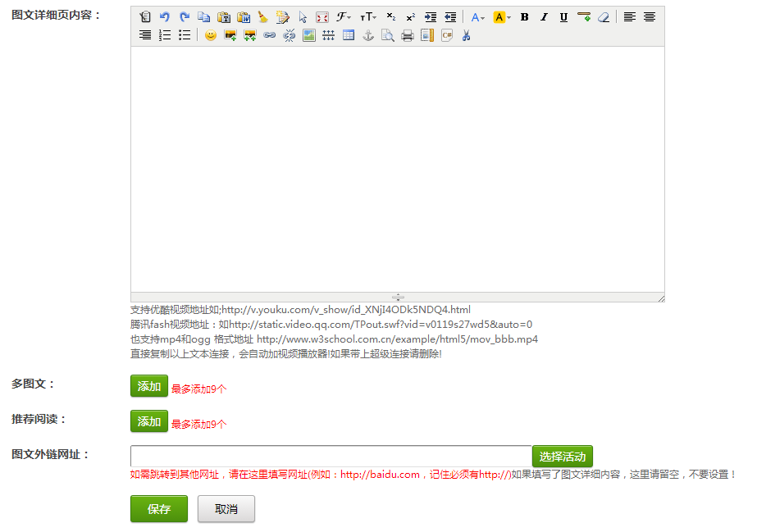Click the printer icon
The width and height of the screenshot is (757, 532).
pos(408,35)
